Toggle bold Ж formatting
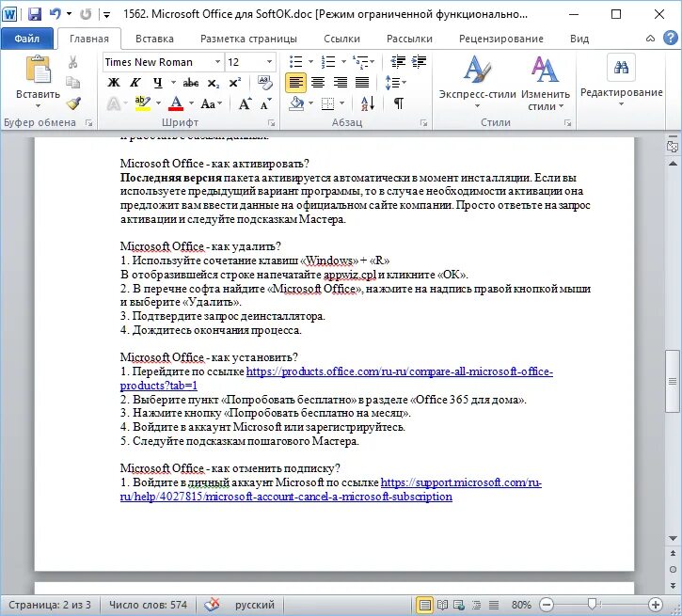Image resolution: width=682 pixels, height=616 pixels. [x=114, y=82]
